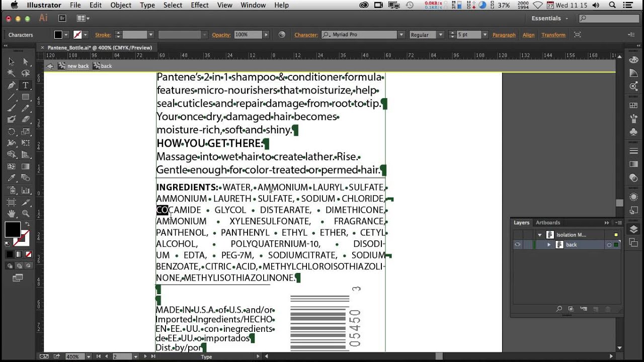
Task: Open the Myriad Pro font family dropdown
Action: click(x=401, y=35)
